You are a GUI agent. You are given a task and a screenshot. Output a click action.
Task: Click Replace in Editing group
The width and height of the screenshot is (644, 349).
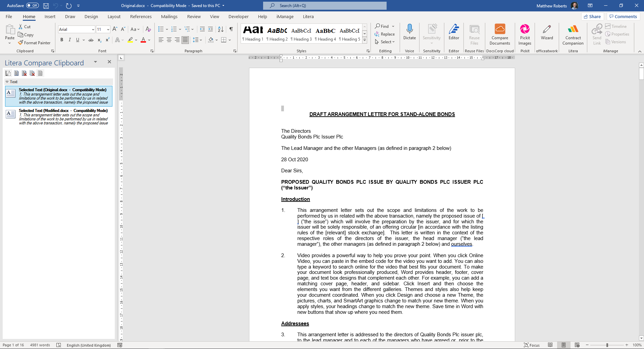point(385,34)
